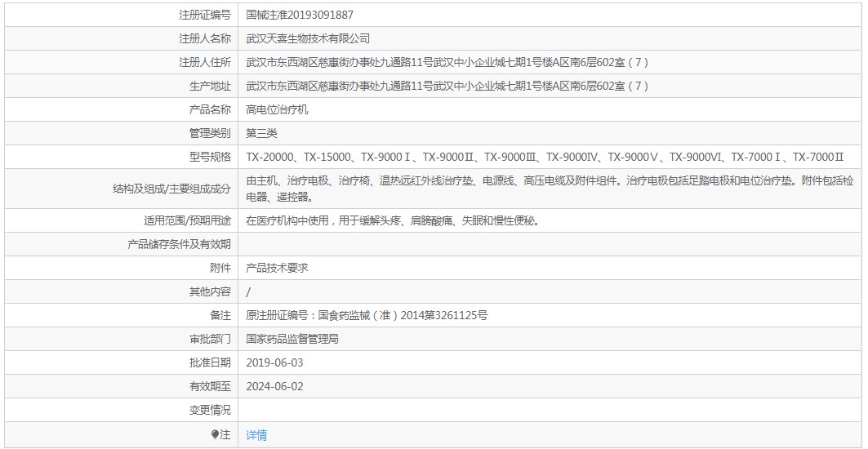Select the address value in 注册人住所 row
Image resolution: width=868 pixels, height=449 pixels.
pyautogui.click(x=447, y=63)
